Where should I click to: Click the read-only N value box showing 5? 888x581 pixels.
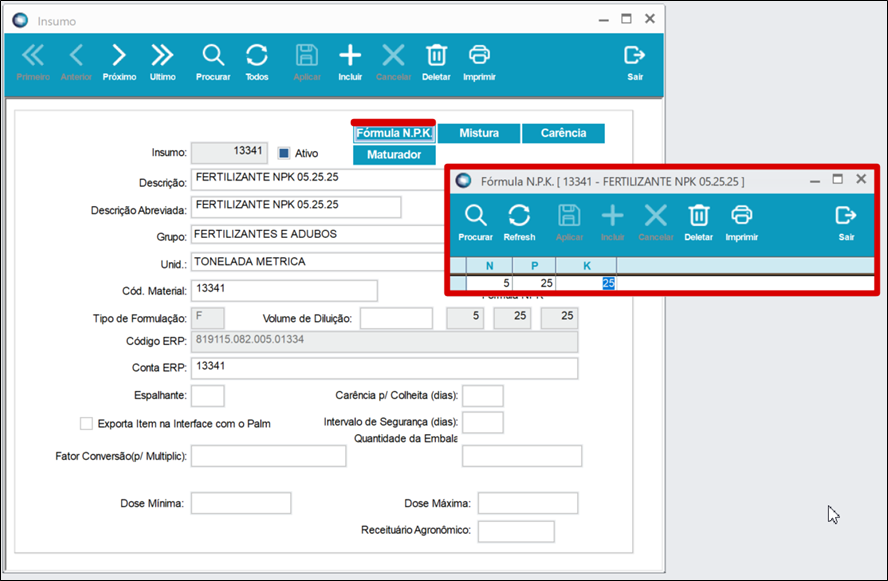465,318
